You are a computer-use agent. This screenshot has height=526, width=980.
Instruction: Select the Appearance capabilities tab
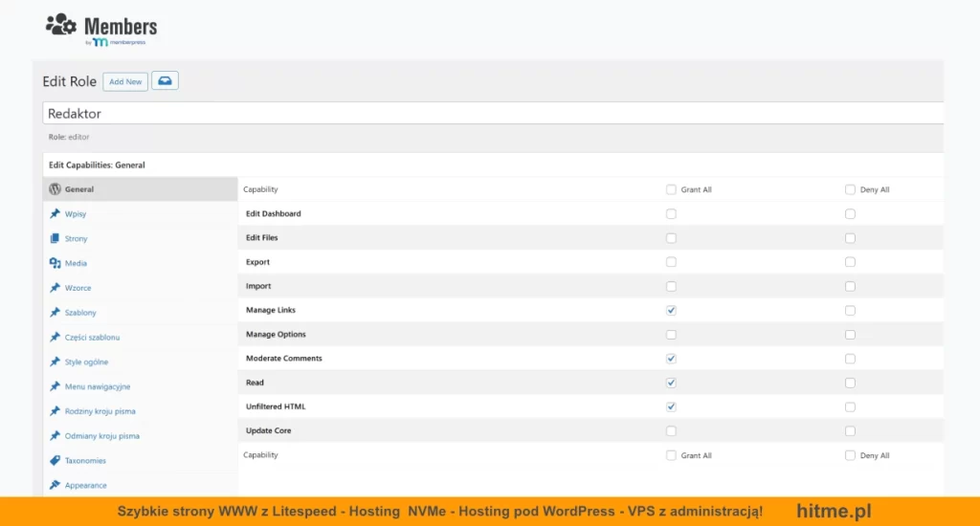(x=85, y=485)
